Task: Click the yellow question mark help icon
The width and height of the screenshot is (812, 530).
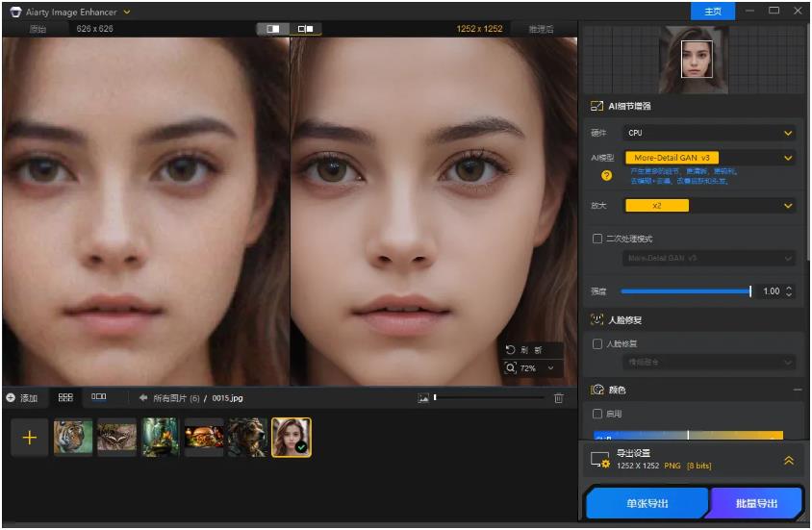Action: 606,175
